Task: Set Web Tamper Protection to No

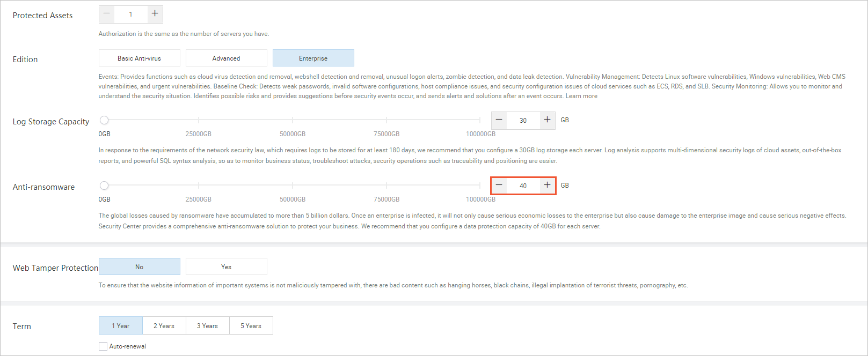Action: (140, 266)
